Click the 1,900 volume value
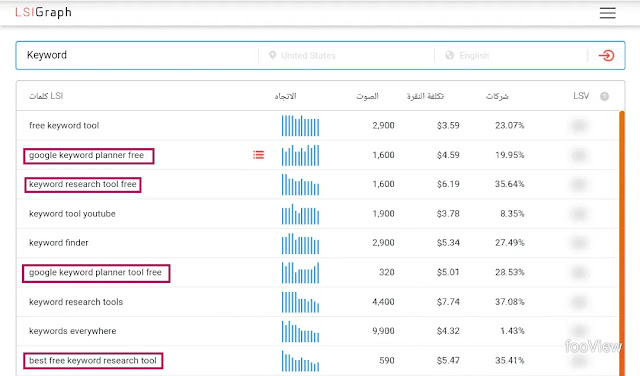The height and width of the screenshot is (376, 640). (383, 214)
